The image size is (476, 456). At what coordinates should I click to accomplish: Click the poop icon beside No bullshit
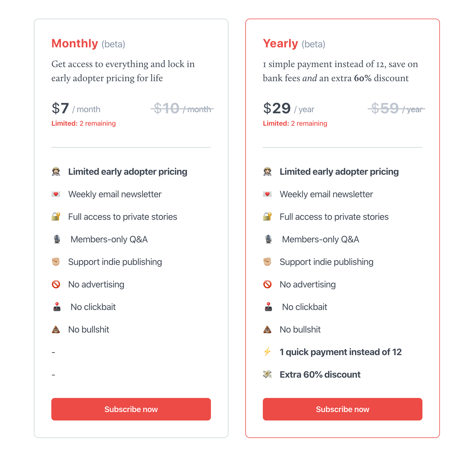click(56, 329)
